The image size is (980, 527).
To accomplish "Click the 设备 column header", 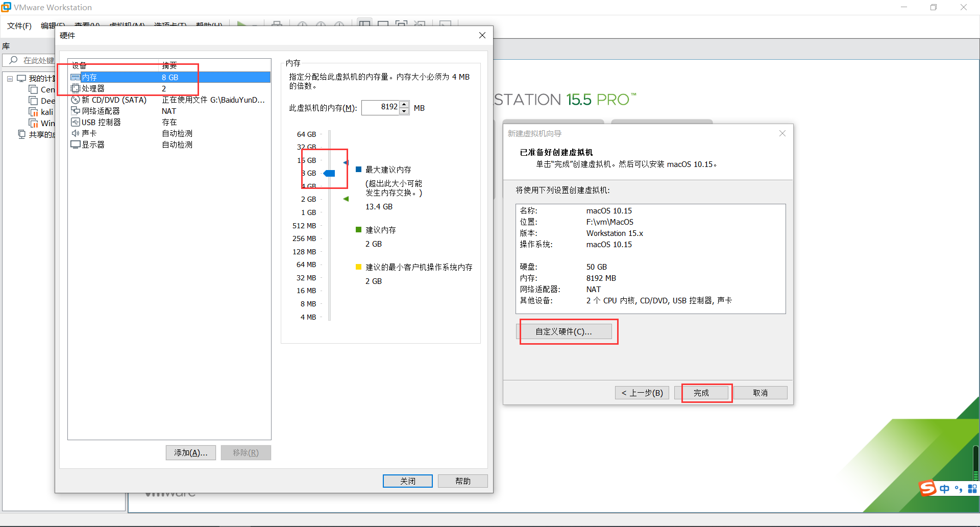I will click(x=79, y=65).
